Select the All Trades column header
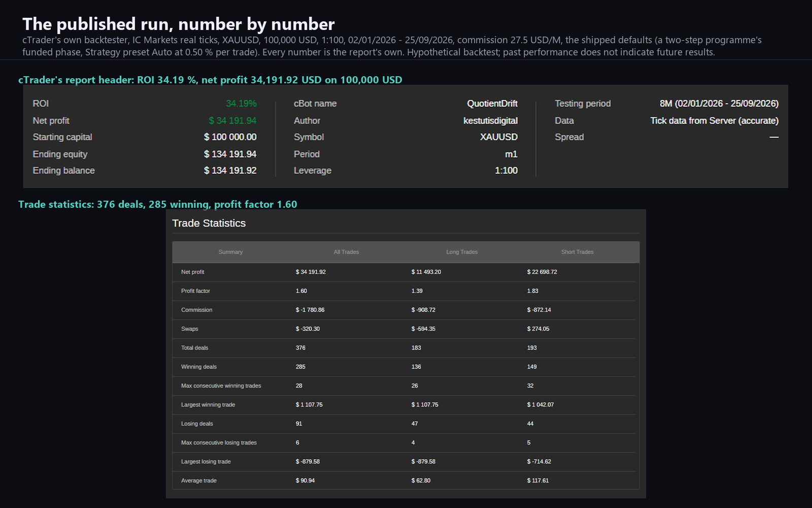The height and width of the screenshot is (508, 812). click(x=346, y=252)
